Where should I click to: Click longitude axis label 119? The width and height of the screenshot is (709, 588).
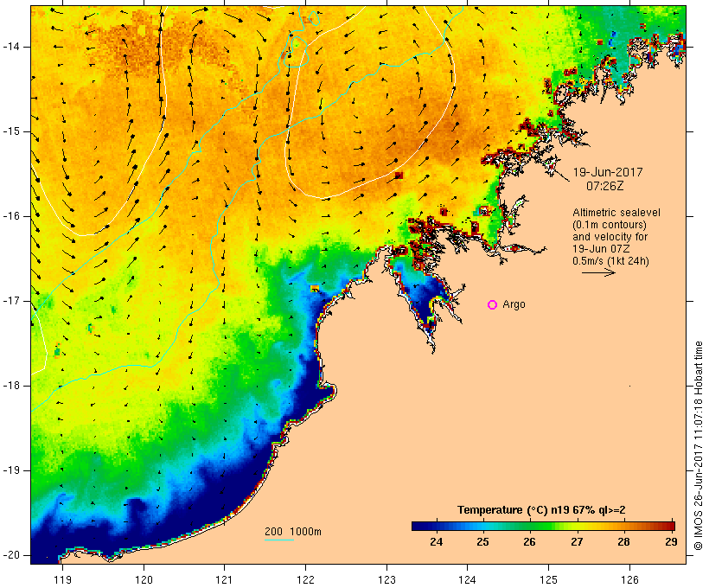pyautogui.click(x=62, y=579)
